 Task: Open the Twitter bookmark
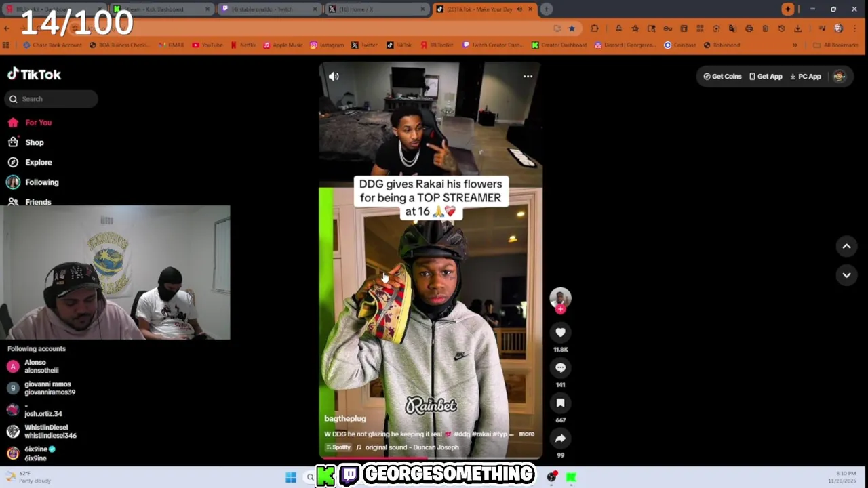364,45
